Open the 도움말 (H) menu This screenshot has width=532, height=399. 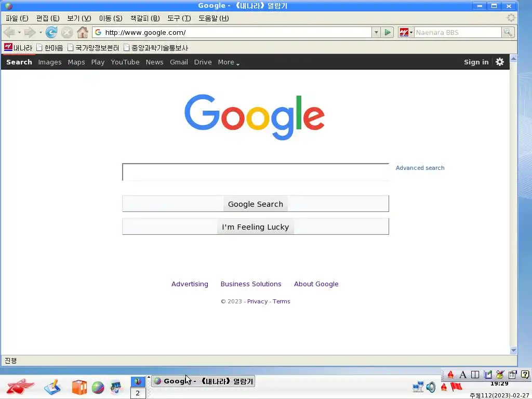point(214,18)
